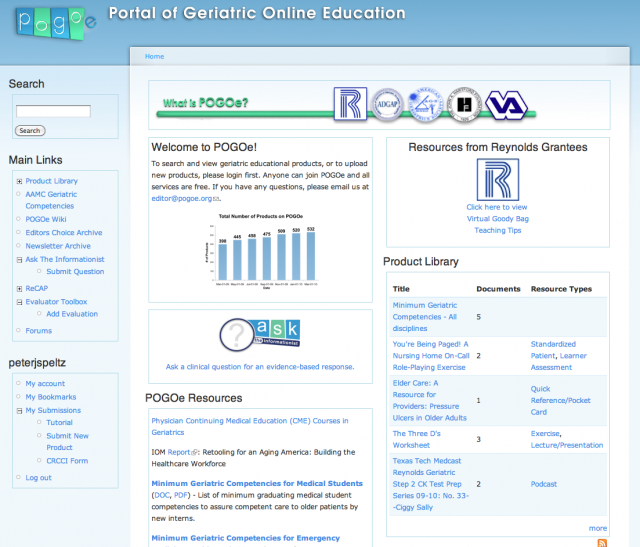This screenshot has width=640, height=547.
Task: Click the Log out link
Action: 38,477
